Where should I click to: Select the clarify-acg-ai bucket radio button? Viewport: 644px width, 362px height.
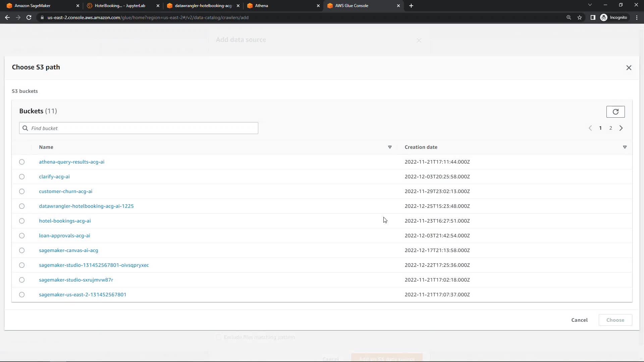(x=22, y=177)
